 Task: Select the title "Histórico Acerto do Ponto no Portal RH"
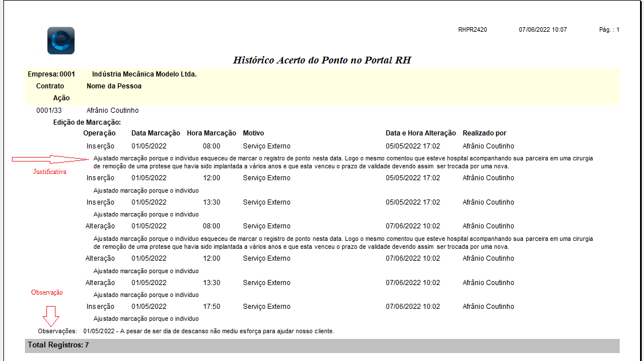(x=322, y=60)
